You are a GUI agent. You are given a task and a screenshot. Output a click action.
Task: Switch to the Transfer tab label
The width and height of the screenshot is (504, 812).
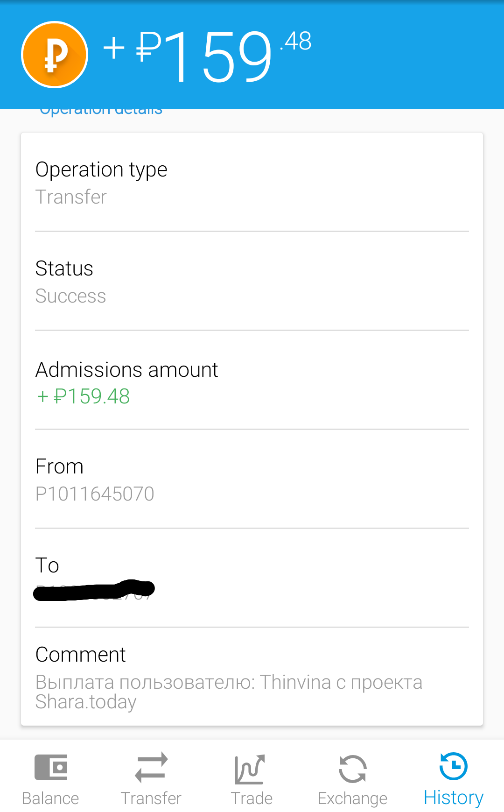pyautogui.click(x=151, y=798)
